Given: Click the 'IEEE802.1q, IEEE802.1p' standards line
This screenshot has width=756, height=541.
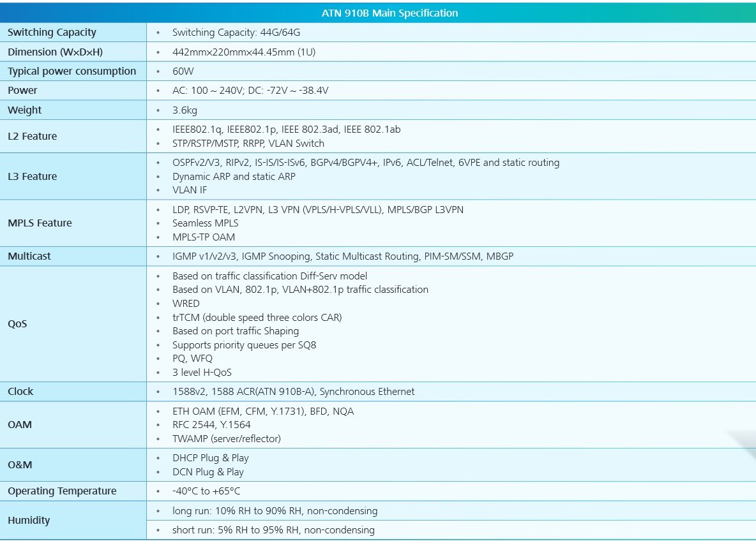Looking at the screenshot, I should 287,130.
